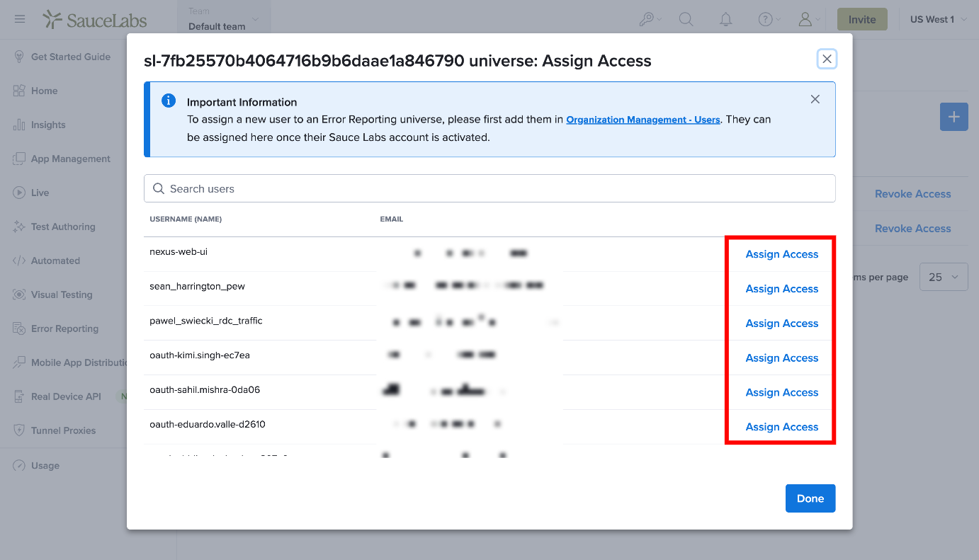Open Test Authoring section
Viewport: 979px width, 560px height.
[x=63, y=227]
